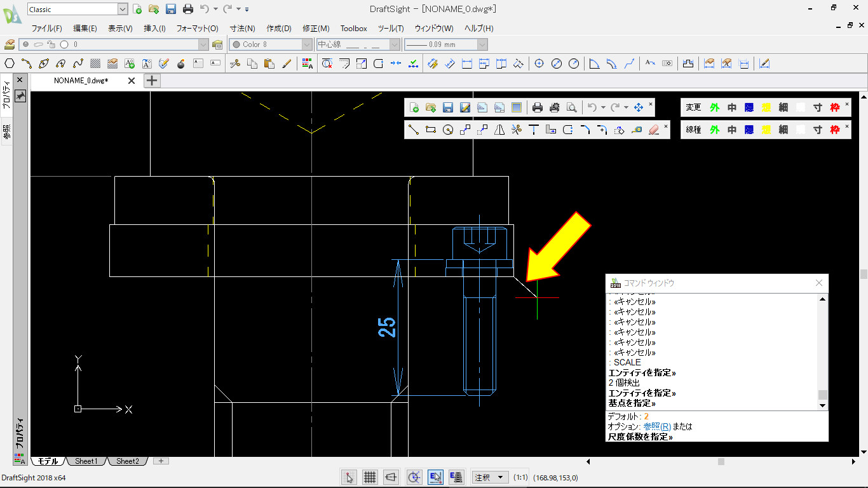Click the Paste clipboard icon
The image size is (868, 488).
269,64
